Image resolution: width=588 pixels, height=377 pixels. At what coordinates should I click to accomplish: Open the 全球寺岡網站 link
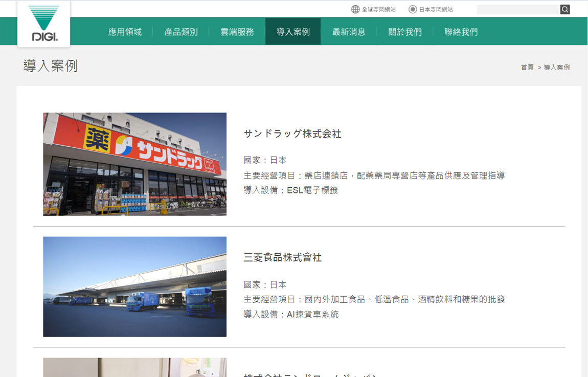click(x=378, y=9)
